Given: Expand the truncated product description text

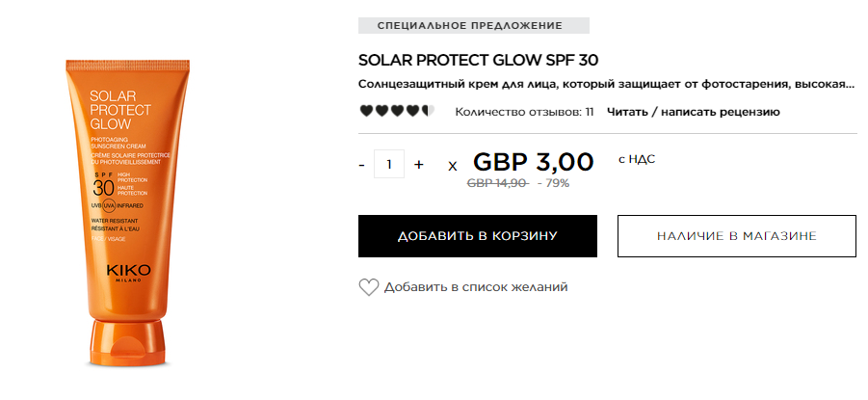Looking at the screenshot, I should (606, 84).
